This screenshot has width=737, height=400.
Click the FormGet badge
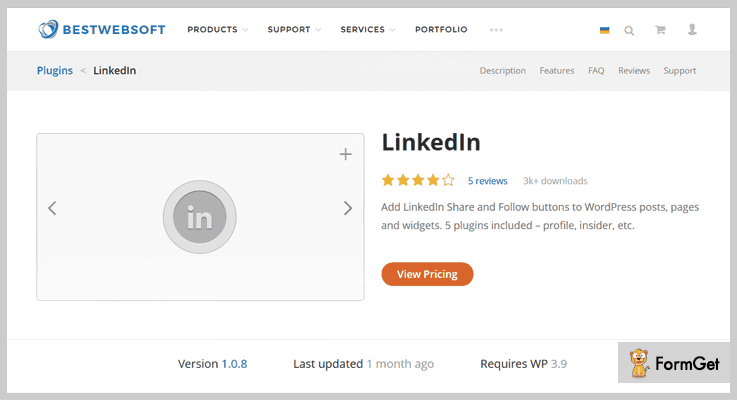pos(674,362)
